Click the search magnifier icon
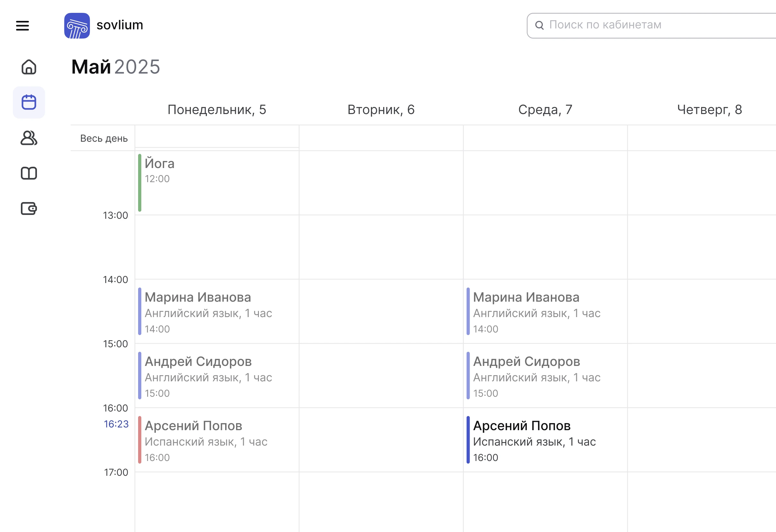Viewport: 776px width, 532px height. coord(539,25)
